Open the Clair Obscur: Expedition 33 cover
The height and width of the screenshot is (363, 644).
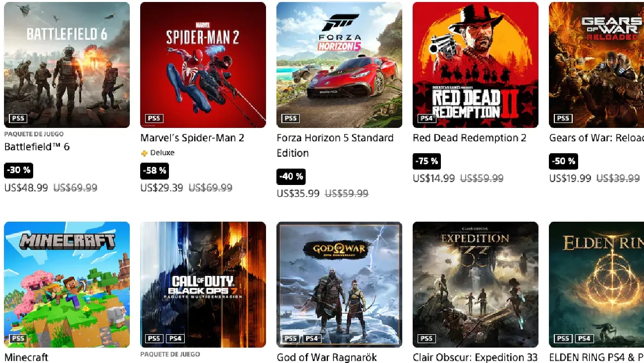pyautogui.click(x=476, y=284)
